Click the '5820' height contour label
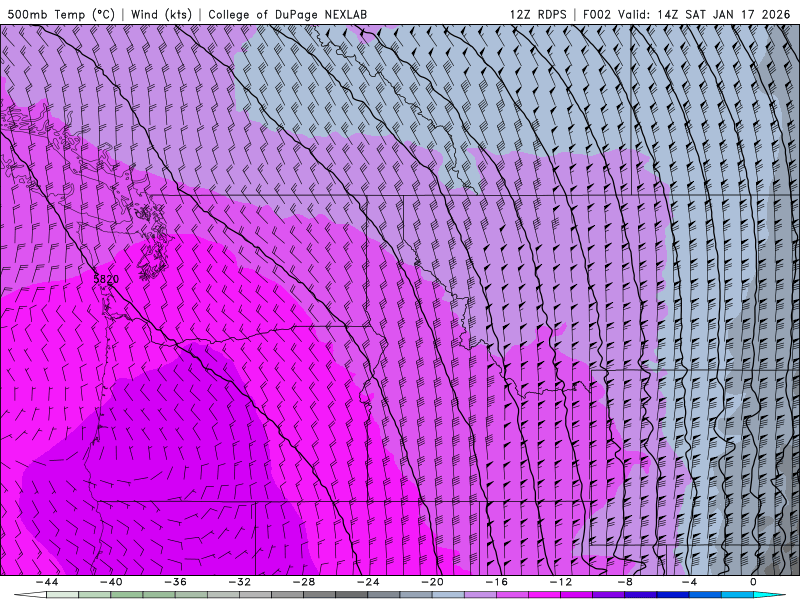 tap(106, 279)
